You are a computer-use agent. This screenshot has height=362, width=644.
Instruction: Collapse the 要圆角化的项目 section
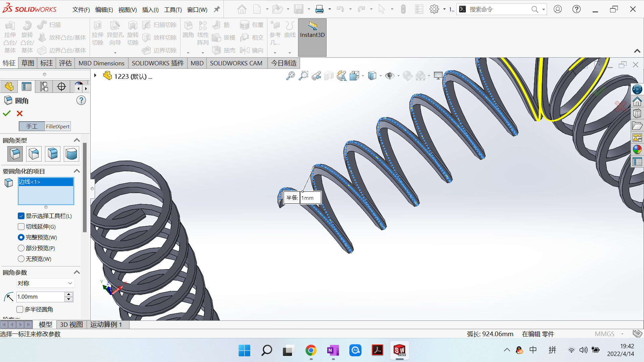(77, 171)
